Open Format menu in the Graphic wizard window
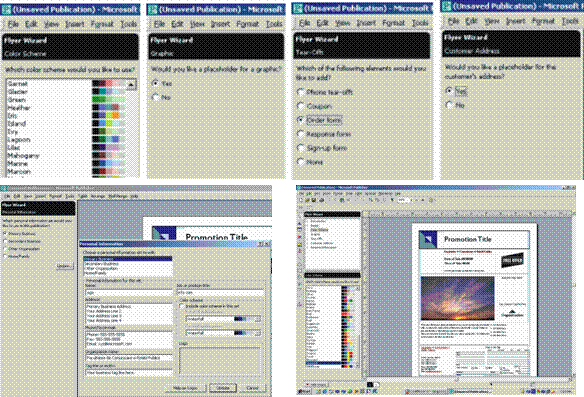The image size is (584, 397). point(248,24)
